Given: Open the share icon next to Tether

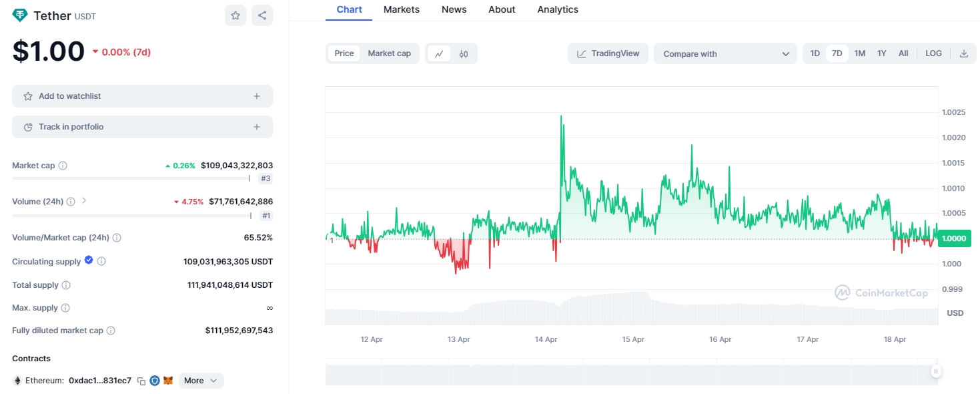Looking at the screenshot, I should click(262, 15).
